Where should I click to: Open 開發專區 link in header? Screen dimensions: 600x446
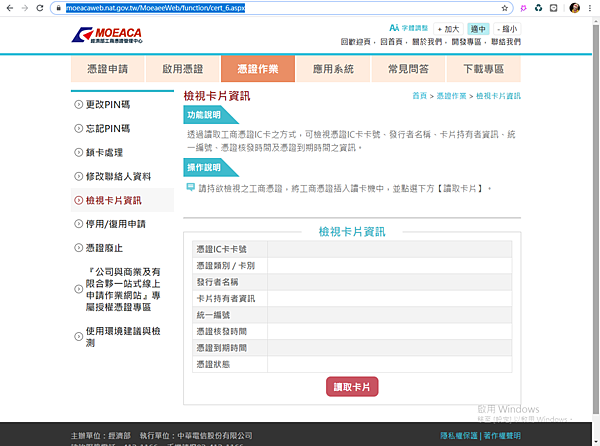(x=466, y=42)
